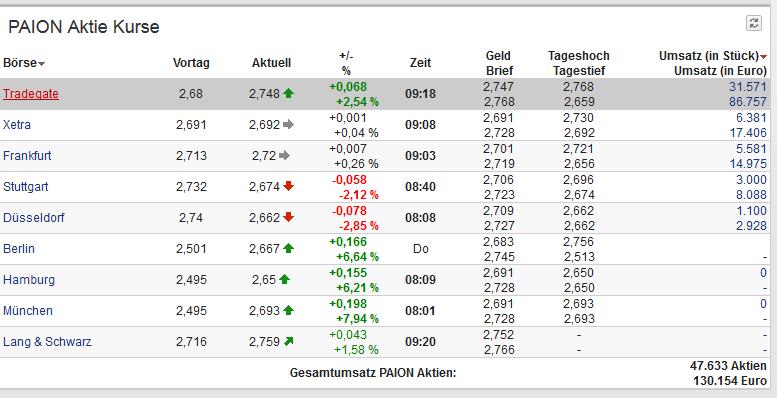Open the Lang & Schwarz link

(x=47, y=341)
